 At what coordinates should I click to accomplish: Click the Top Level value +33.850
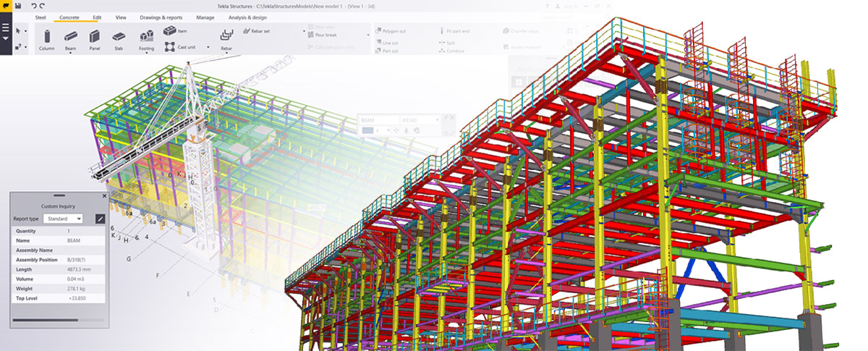click(78, 297)
